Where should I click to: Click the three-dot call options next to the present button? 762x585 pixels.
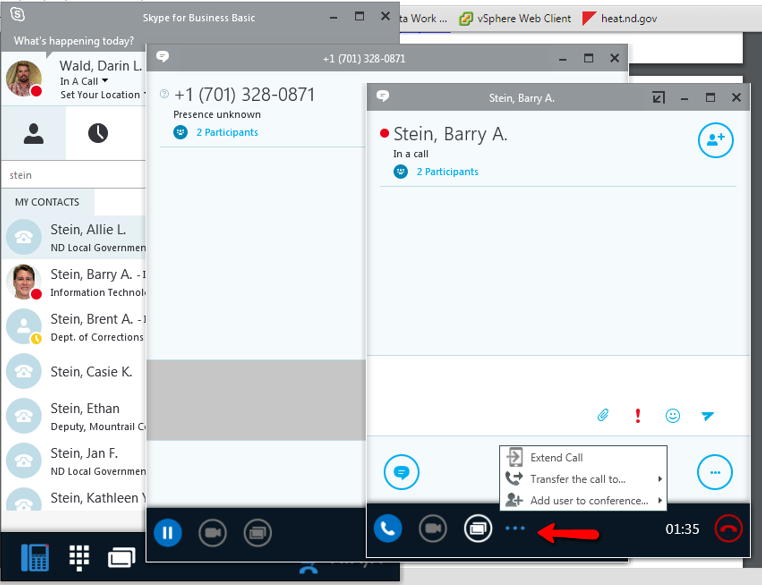coord(515,528)
